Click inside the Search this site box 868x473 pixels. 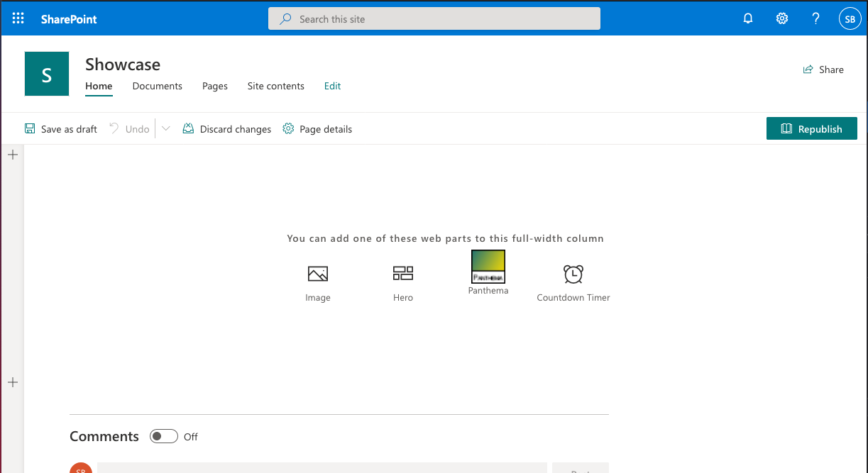tap(434, 18)
